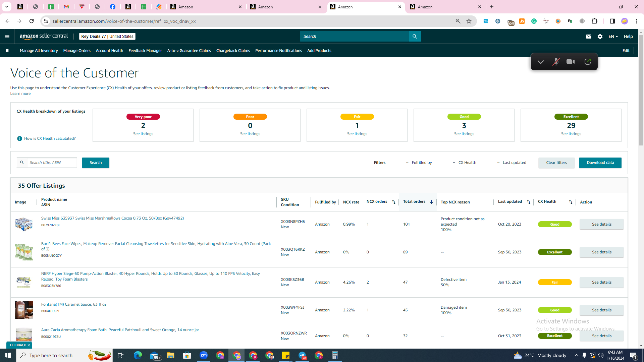Open the Calculator on the taskbar
The width and height of the screenshot is (644, 362).
point(335,355)
